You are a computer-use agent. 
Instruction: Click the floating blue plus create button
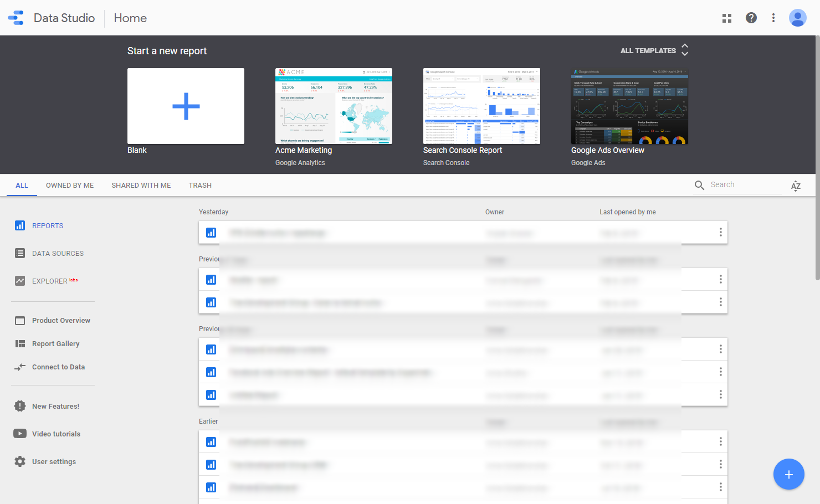tap(789, 474)
